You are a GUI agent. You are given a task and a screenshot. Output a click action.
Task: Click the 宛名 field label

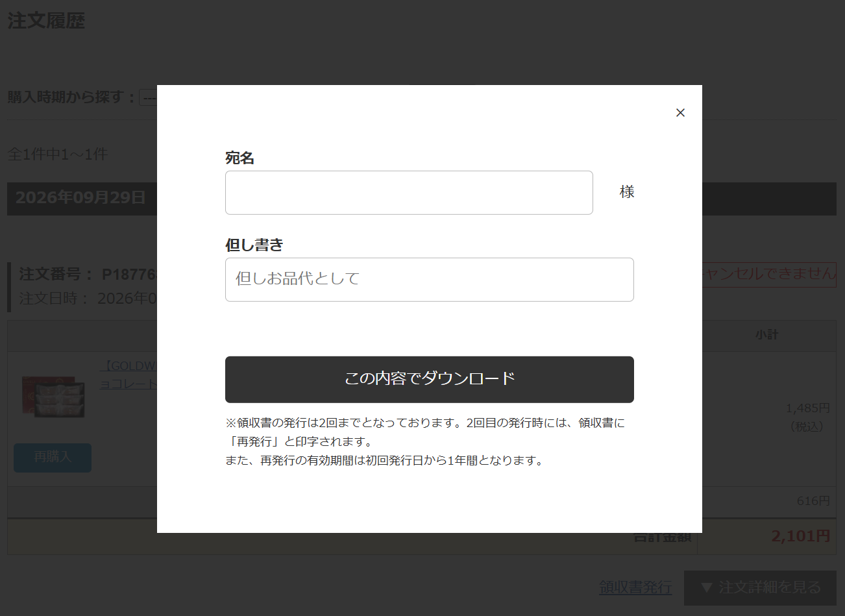point(239,158)
